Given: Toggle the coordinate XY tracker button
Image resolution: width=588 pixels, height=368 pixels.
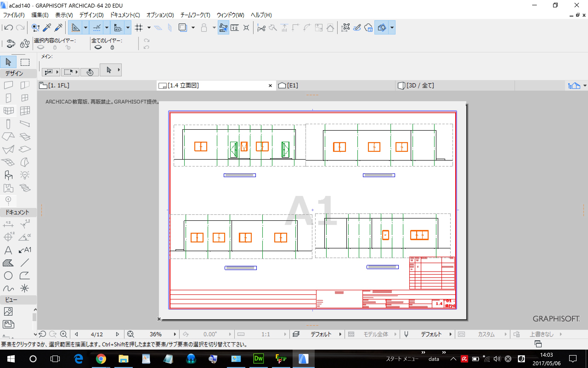Looking at the screenshot, I should click(x=118, y=28).
